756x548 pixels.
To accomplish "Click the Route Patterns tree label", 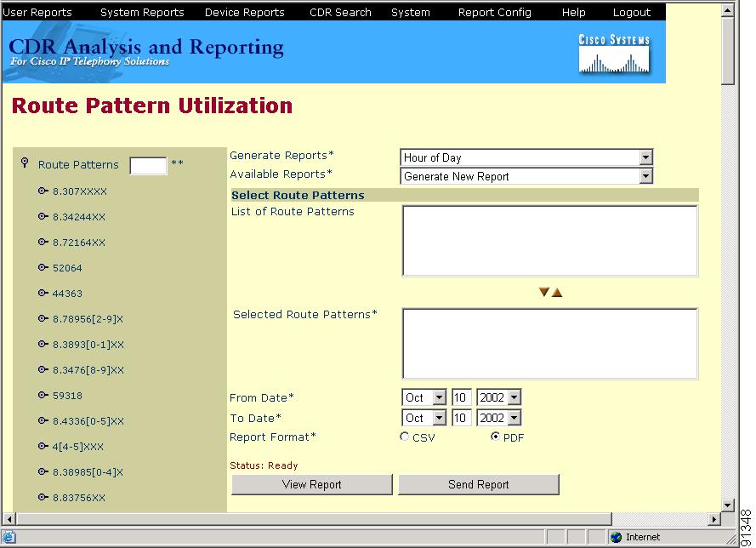I will pos(78,164).
